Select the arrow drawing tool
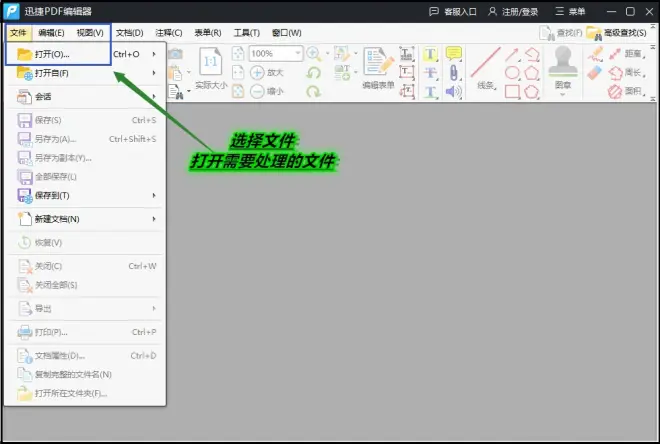Viewport: 660px width, 444px height. 512,54
